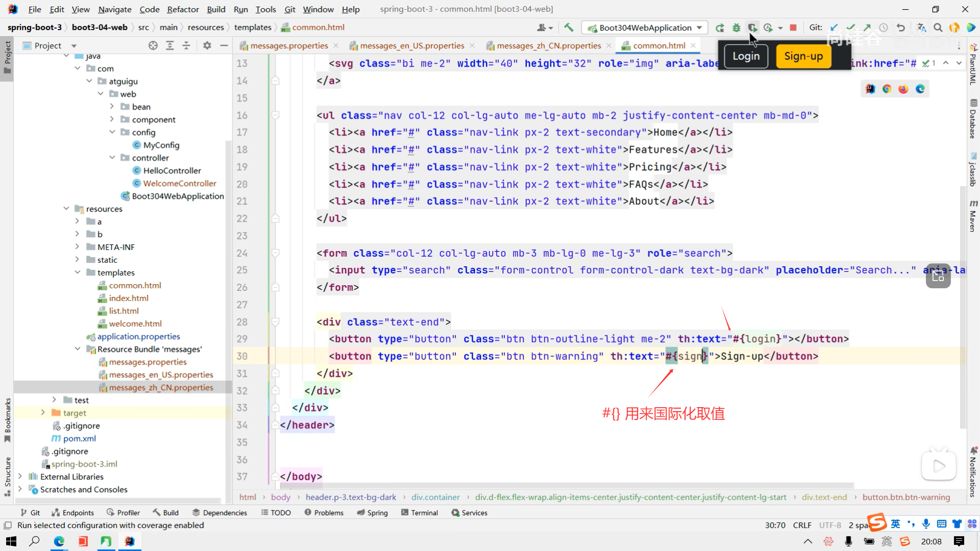Viewport: 980px width, 551px height.
Task: Collapse the templates folder
Action: click(78, 272)
